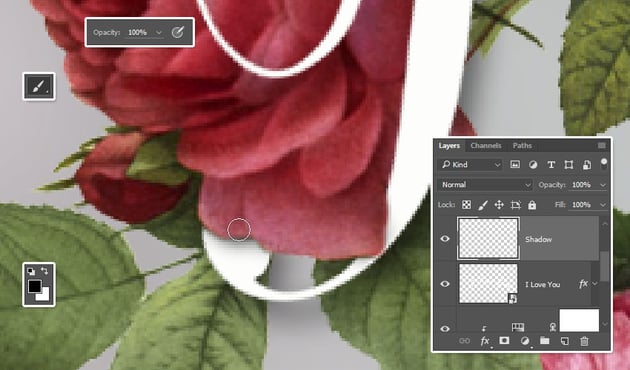Screen dimensions: 630x370
Task: Toggle visibility of the bottom layer
Action: (445, 329)
